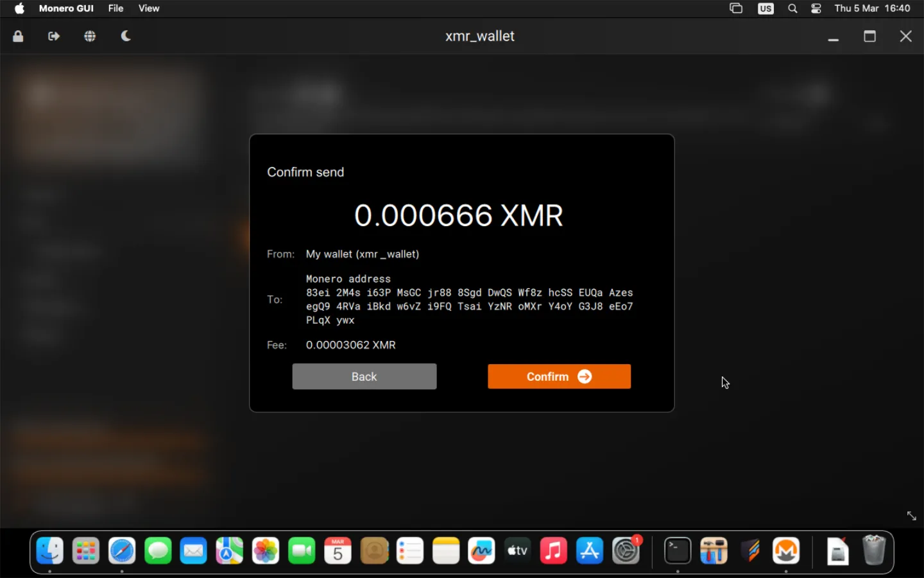
Task: Open Trash from the dock
Action: click(x=873, y=550)
